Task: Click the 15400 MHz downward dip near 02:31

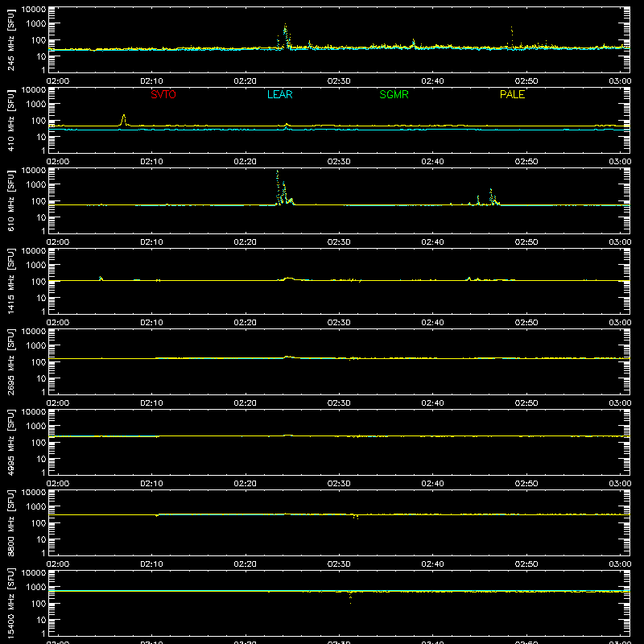Action: [x=350, y=598]
